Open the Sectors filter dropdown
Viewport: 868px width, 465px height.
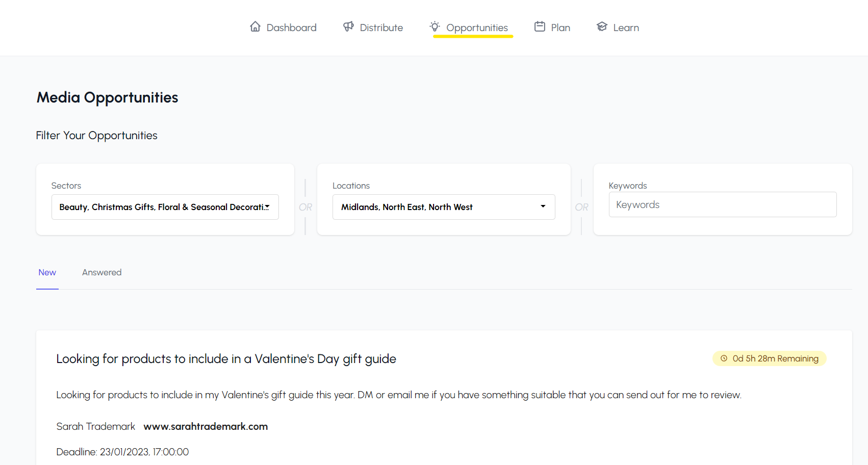tap(165, 207)
